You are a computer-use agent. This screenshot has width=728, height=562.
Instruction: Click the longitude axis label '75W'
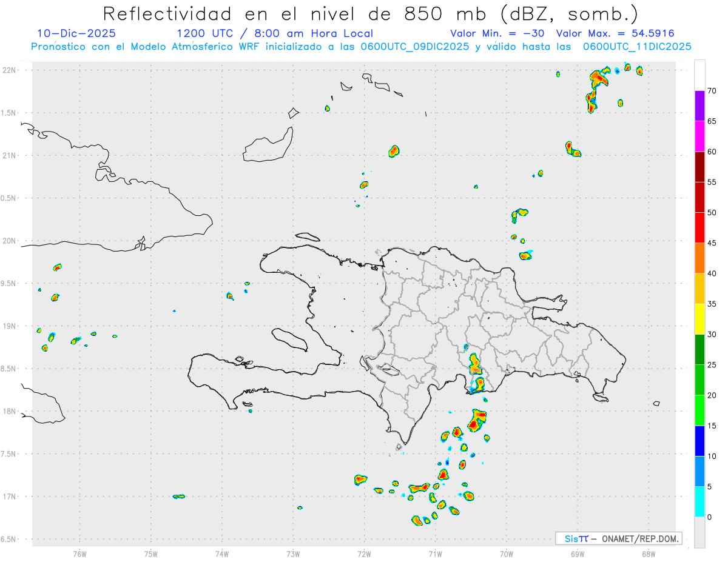coord(151,554)
